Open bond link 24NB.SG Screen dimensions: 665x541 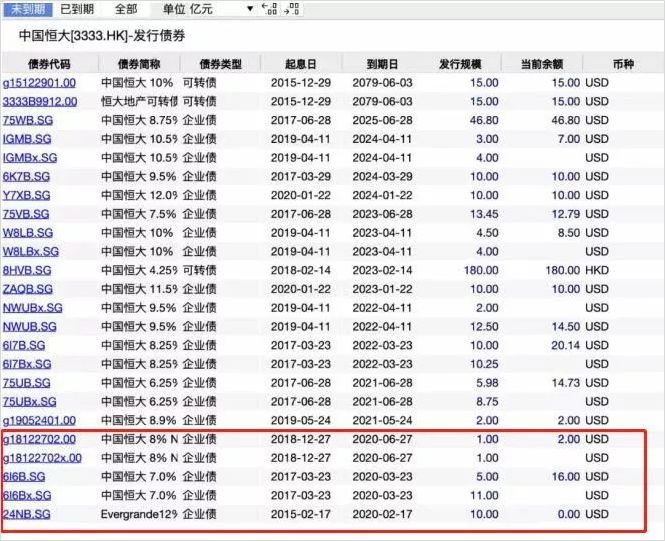(27, 514)
